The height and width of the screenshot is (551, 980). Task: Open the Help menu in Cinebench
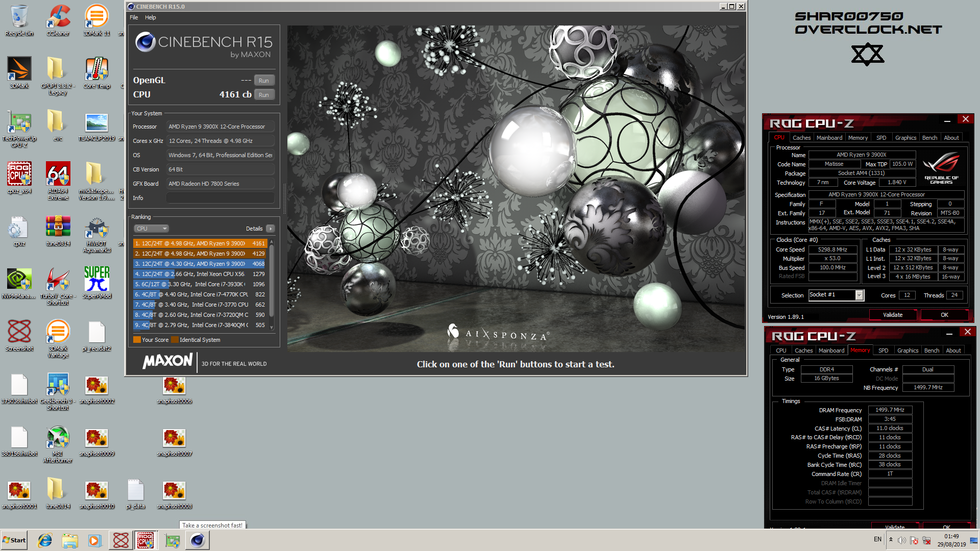tap(150, 17)
